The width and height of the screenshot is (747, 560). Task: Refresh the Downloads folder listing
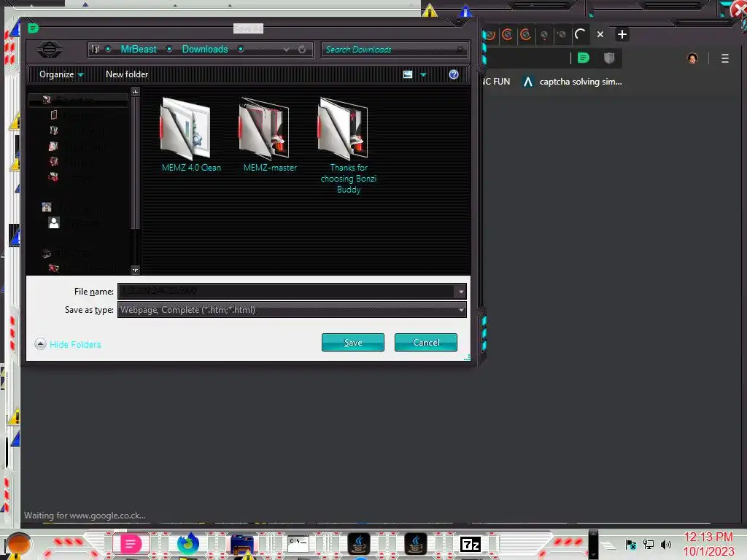click(x=302, y=49)
